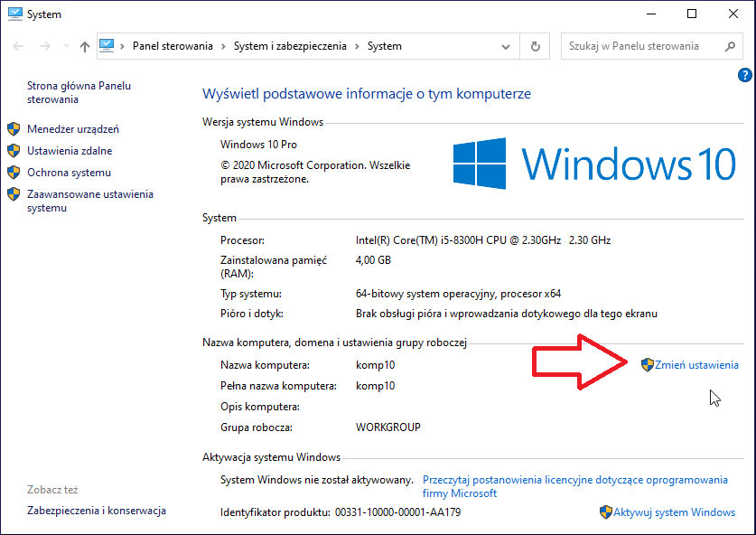756x535 pixels.
Task: Click the computer icon in the address bar
Action: point(107,46)
